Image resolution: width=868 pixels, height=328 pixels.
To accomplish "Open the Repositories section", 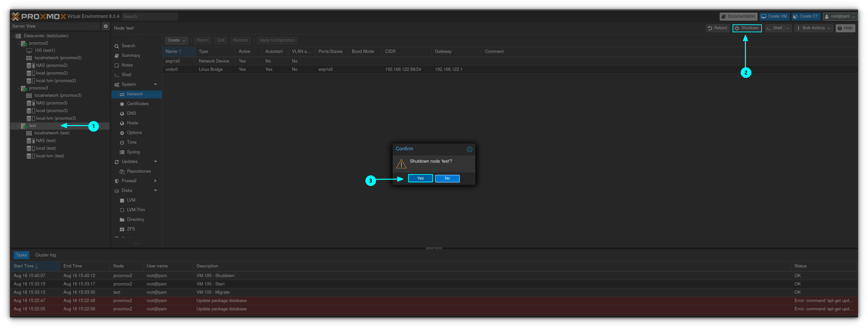I will click(138, 171).
